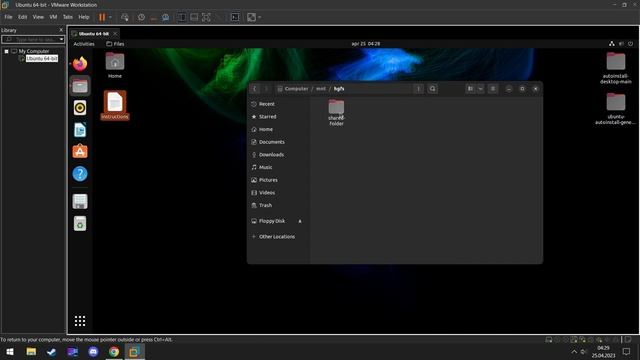Open the console view toolbar icon
640x360 pixels.
pyautogui.click(x=235, y=17)
